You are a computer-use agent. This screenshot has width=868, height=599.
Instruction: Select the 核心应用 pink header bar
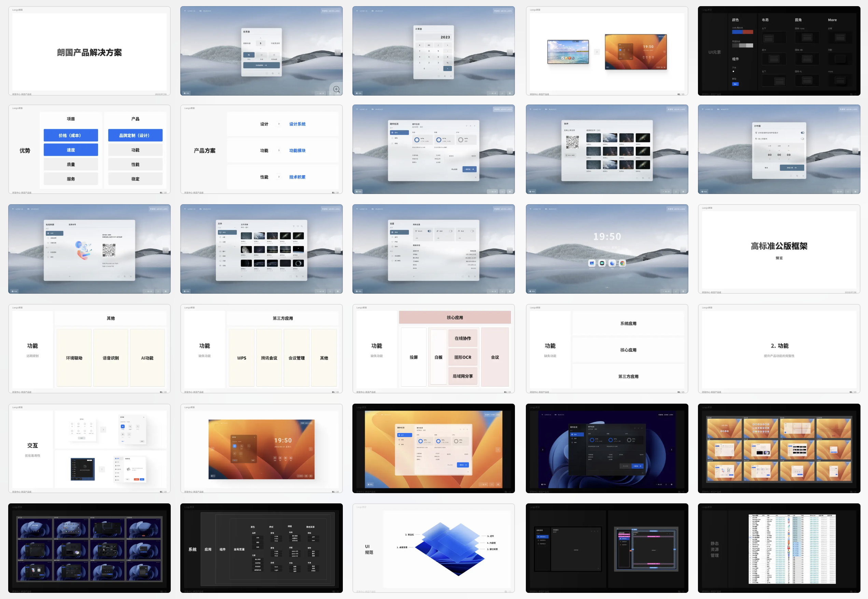tap(454, 318)
